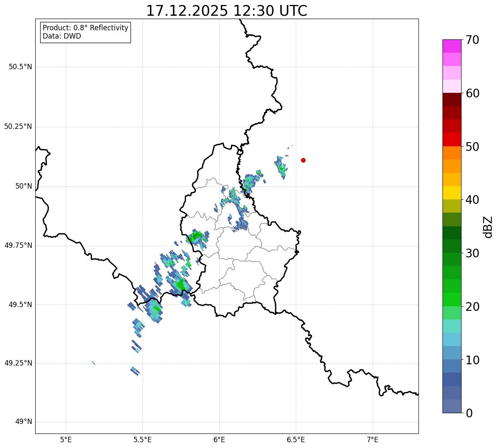498x448 pixels.
Task: Click the 5°E longitude label
Action: 66,439
